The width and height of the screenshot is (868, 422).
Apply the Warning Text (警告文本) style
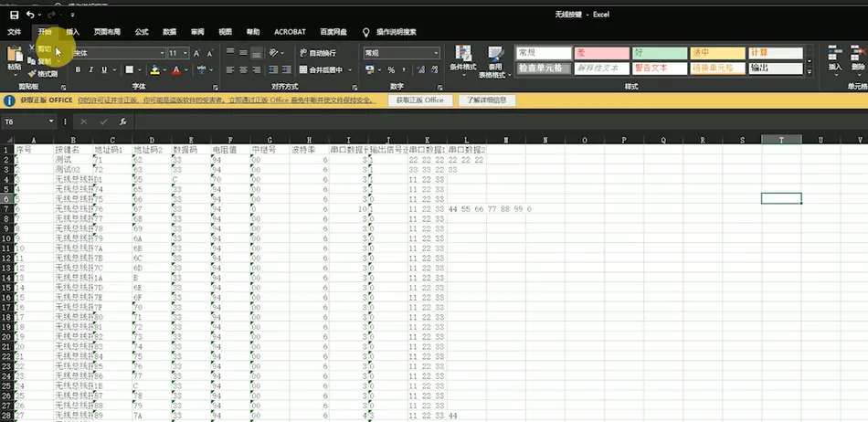pos(660,69)
